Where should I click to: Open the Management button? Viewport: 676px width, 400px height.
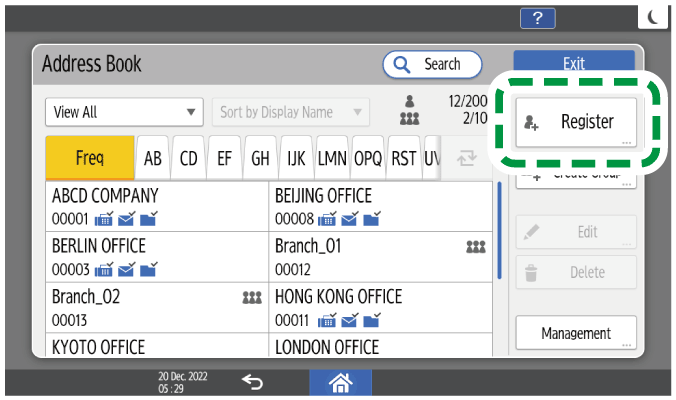576,333
